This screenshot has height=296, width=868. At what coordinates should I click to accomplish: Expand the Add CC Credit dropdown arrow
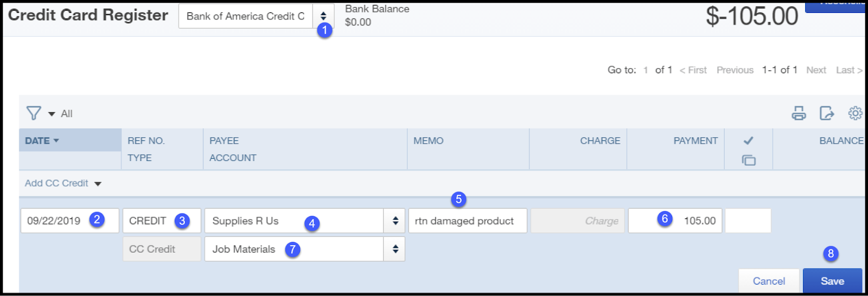(x=98, y=184)
